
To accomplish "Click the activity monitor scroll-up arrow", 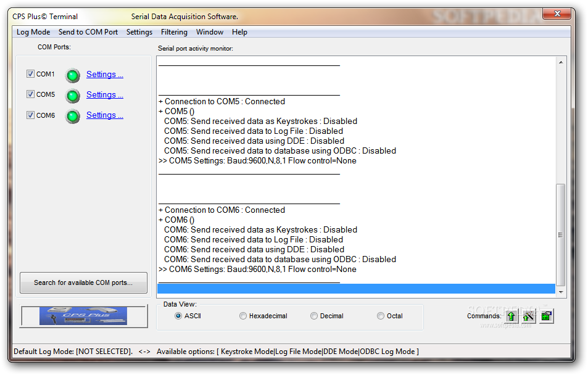I will [561, 62].
